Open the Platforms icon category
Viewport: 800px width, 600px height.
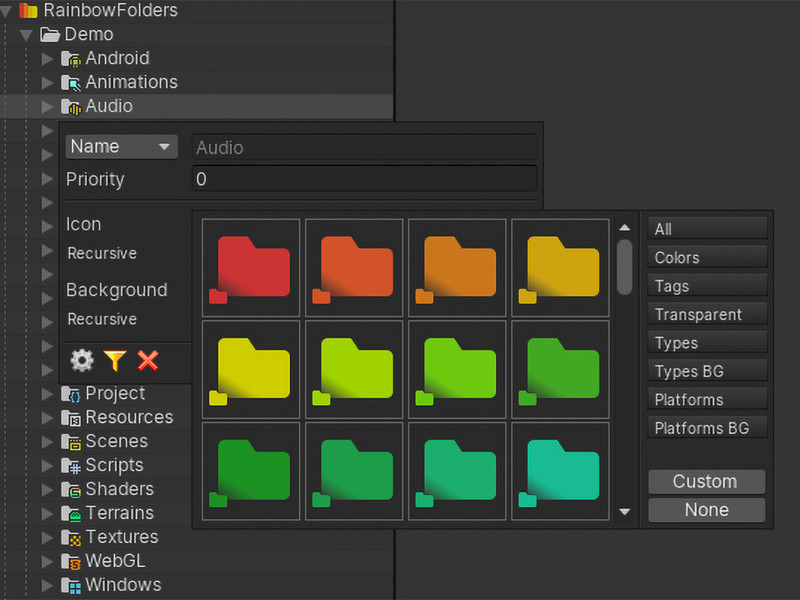pyautogui.click(x=707, y=399)
